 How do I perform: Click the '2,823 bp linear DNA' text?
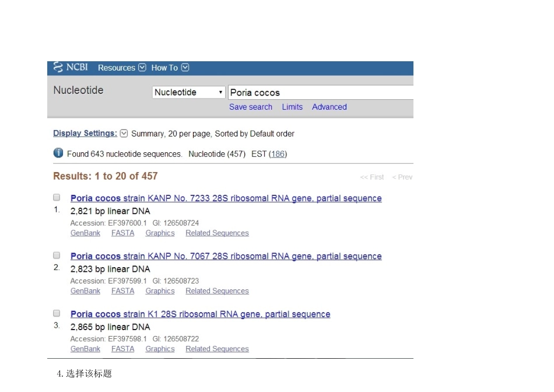(x=110, y=269)
